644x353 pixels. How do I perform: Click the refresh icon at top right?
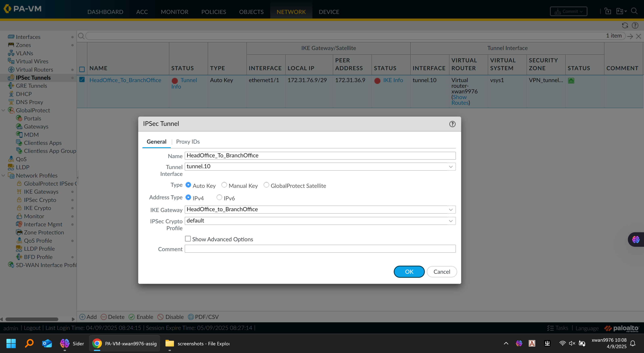click(x=625, y=25)
